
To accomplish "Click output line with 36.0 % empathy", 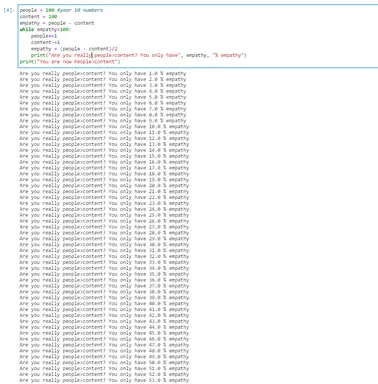I will tap(104, 280).
